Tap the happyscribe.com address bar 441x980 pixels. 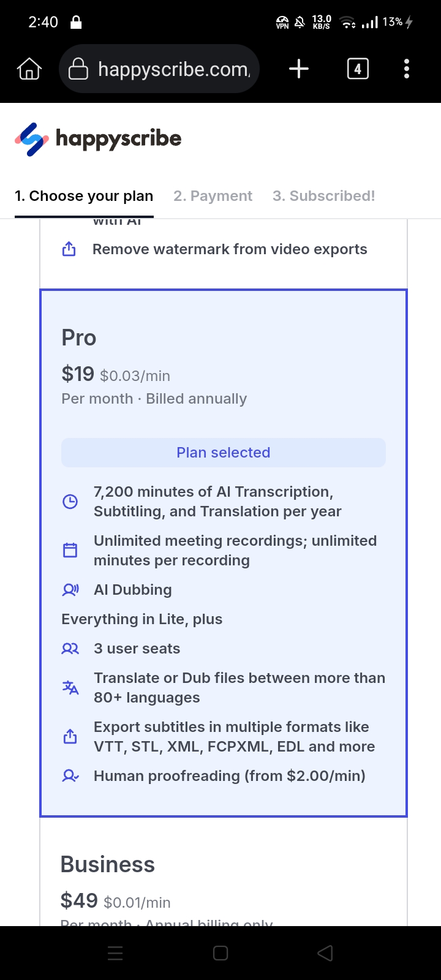click(x=174, y=69)
